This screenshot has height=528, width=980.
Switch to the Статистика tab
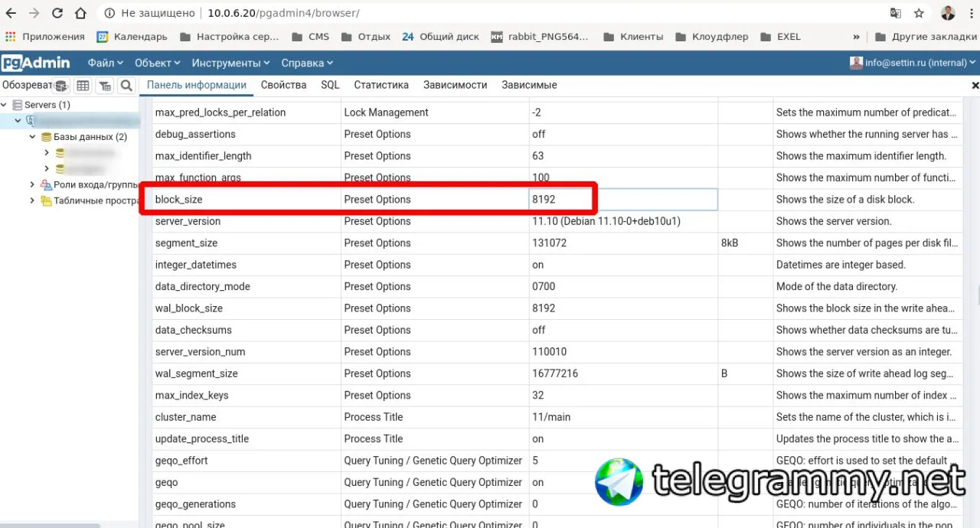click(x=381, y=85)
